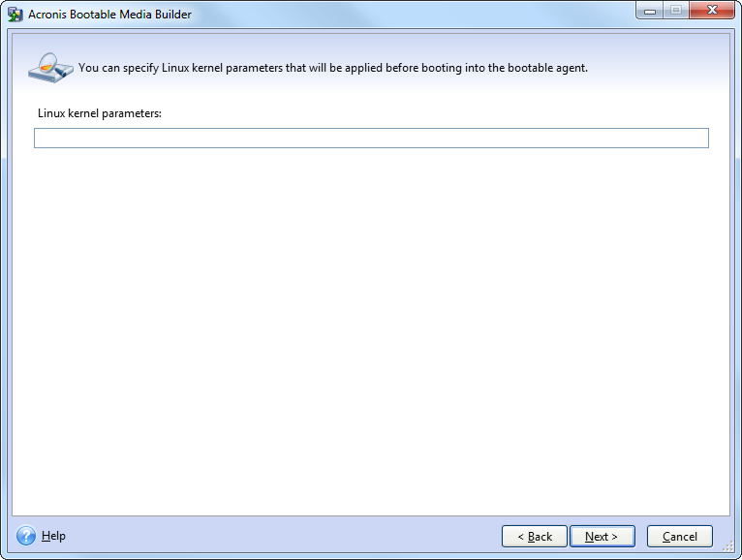Close the Acronis Bootable Media Builder window
The image size is (742, 560).
(x=714, y=11)
